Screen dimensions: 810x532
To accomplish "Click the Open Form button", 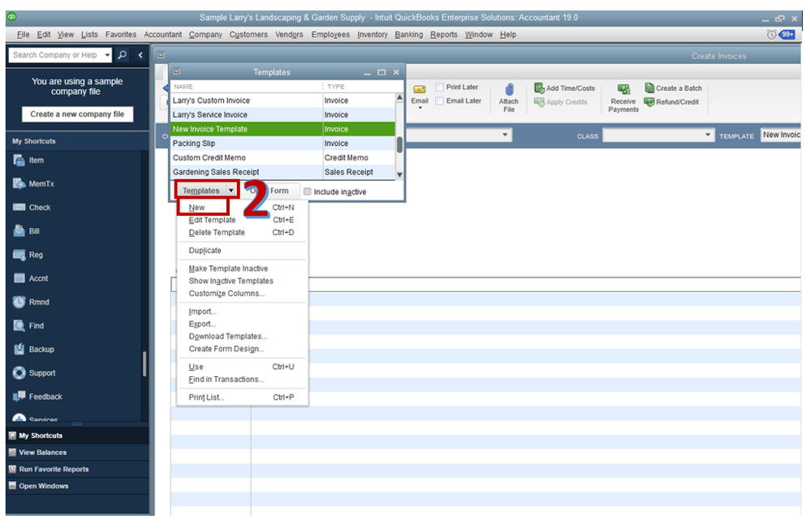I will (x=270, y=191).
